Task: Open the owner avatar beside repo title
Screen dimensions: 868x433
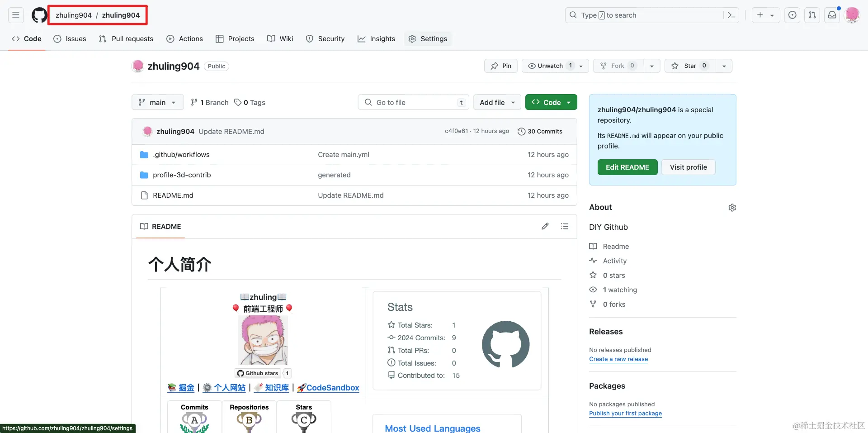Action: [138, 66]
